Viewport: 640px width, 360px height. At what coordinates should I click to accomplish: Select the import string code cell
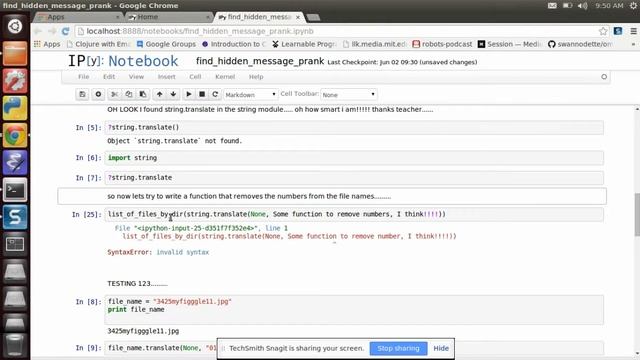[354, 158]
